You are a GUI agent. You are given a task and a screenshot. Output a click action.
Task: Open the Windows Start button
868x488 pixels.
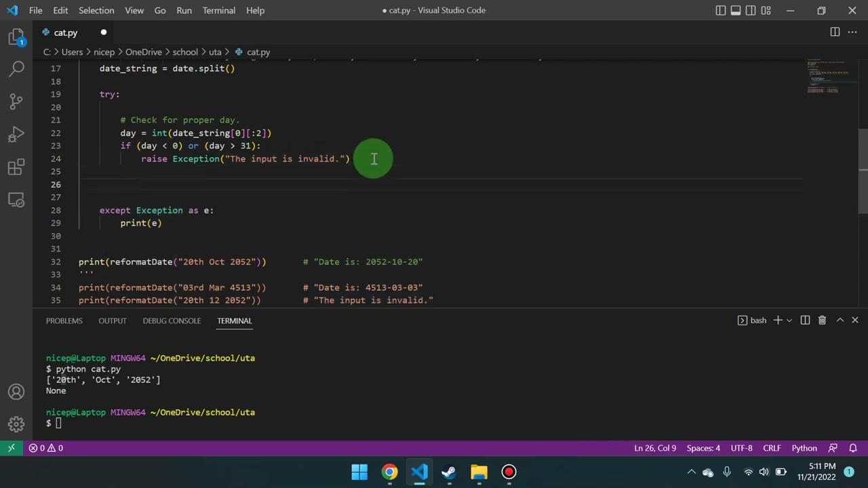click(359, 472)
